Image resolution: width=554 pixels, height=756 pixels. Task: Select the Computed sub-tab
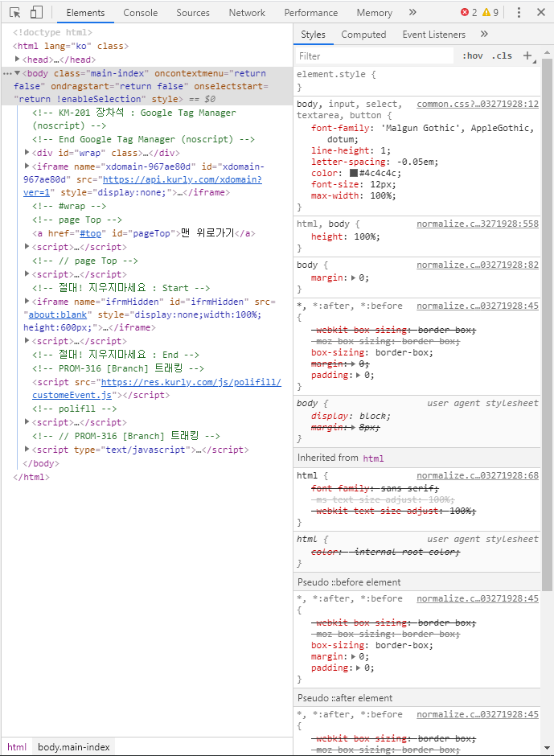pos(363,35)
